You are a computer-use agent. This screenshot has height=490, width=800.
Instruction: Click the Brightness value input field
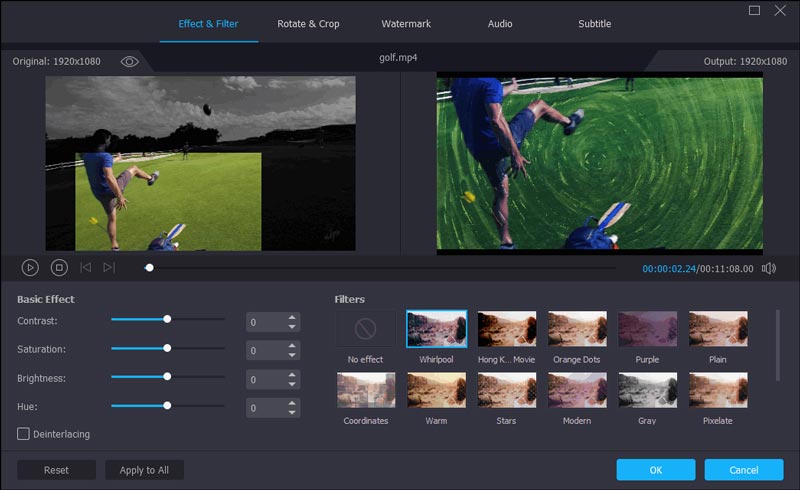[x=265, y=380]
